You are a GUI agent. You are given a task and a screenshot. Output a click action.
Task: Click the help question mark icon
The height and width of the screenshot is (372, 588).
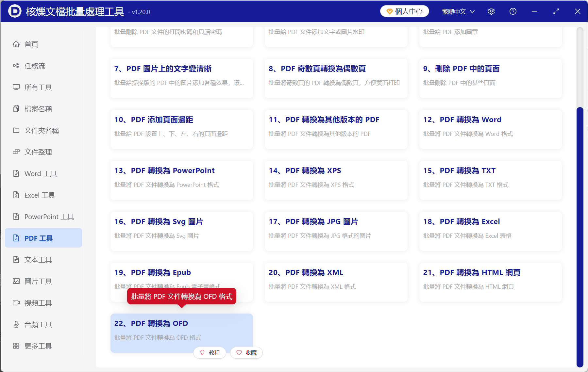[x=513, y=11]
